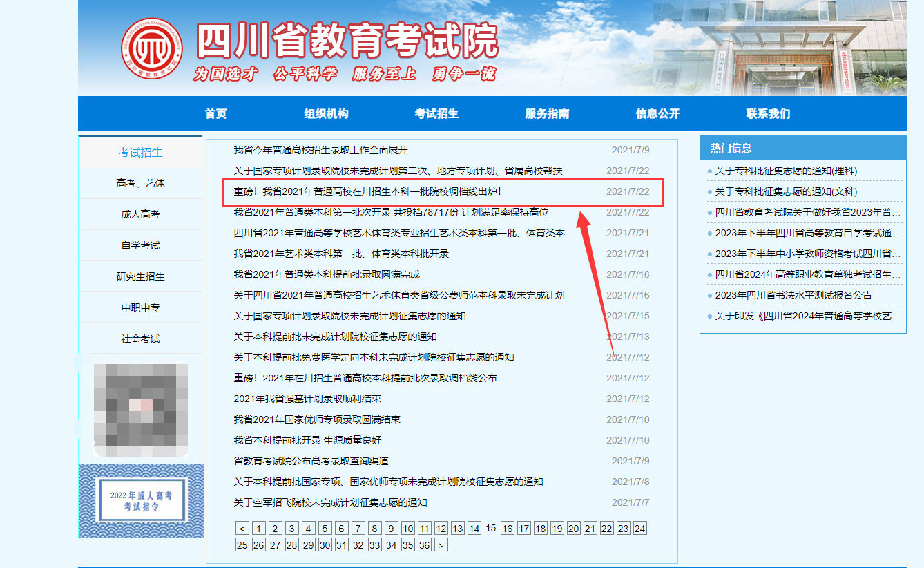Open 关于本科提前批未完成计划院校征集志愿的通知

point(336,337)
